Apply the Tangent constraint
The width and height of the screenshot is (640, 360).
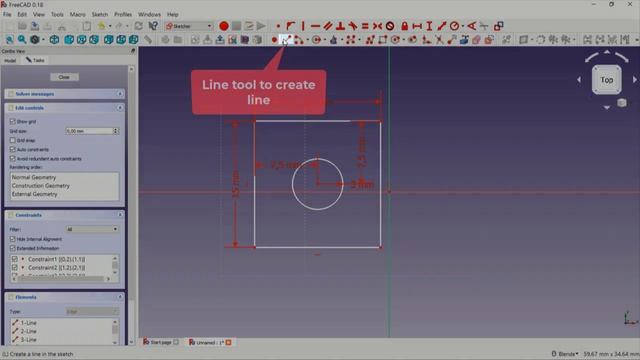[x=353, y=26]
